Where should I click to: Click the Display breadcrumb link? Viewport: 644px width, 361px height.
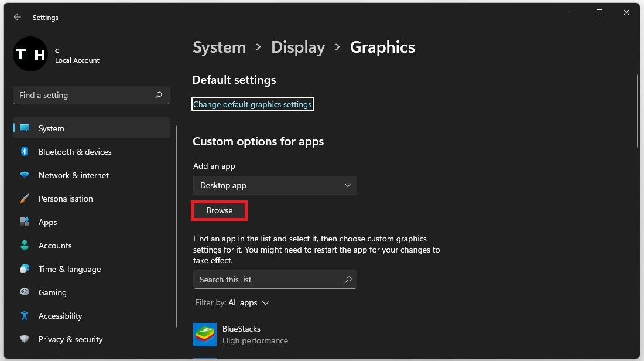(297, 47)
